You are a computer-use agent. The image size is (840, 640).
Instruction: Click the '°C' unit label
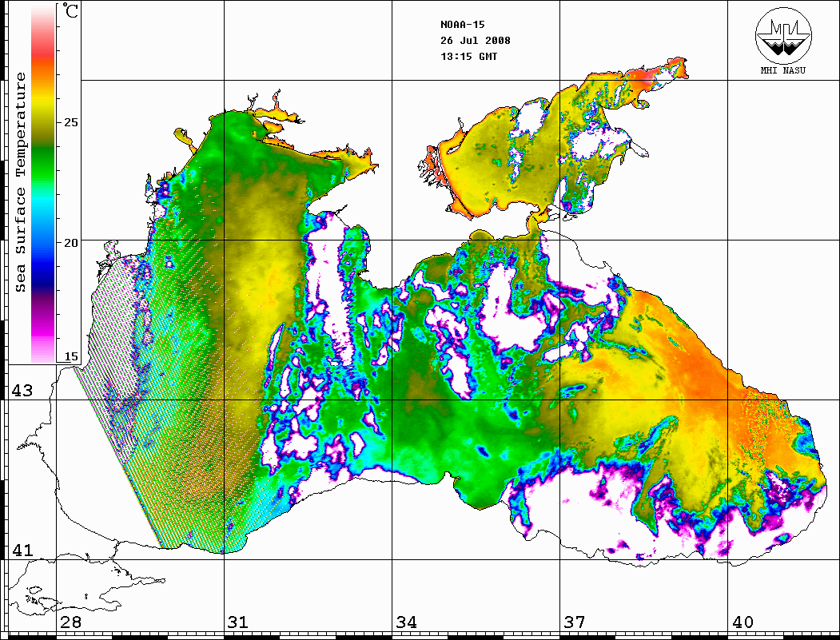(70, 11)
